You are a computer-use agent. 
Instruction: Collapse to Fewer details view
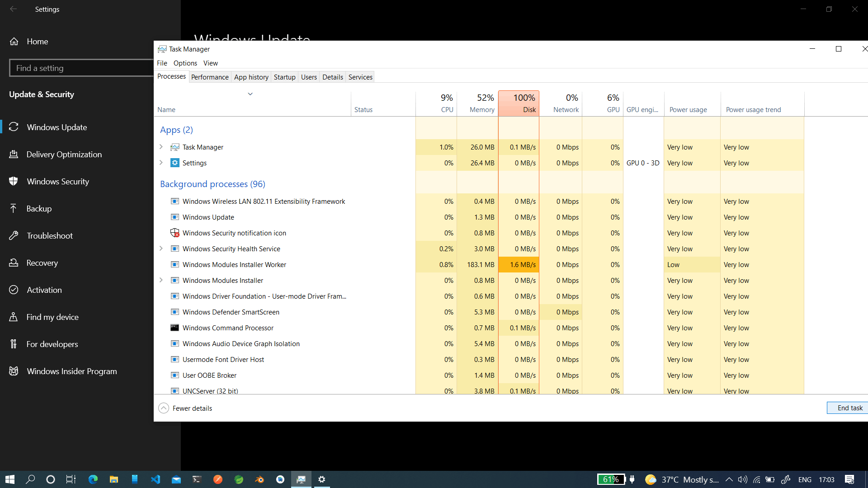(185, 408)
